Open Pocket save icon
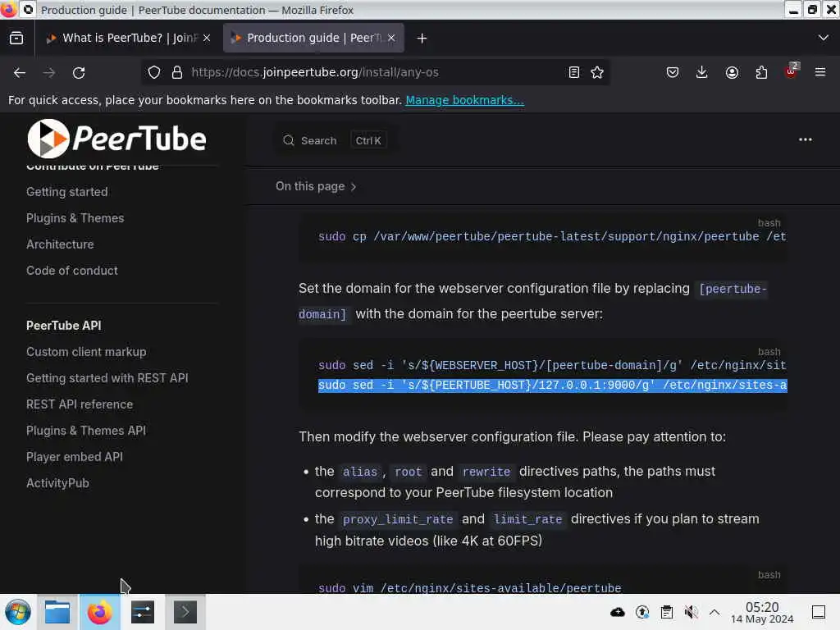Screen dimensions: 840x630 pos(673,72)
